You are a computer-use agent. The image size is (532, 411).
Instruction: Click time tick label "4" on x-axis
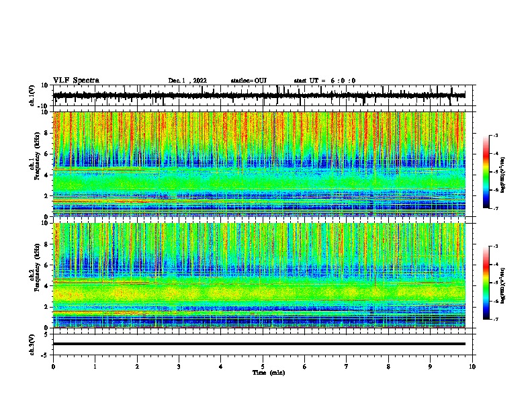221,367
